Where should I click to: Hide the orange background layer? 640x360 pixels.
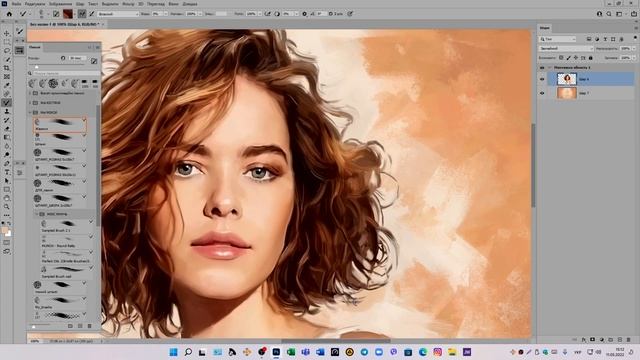pyautogui.click(x=542, y=93)
